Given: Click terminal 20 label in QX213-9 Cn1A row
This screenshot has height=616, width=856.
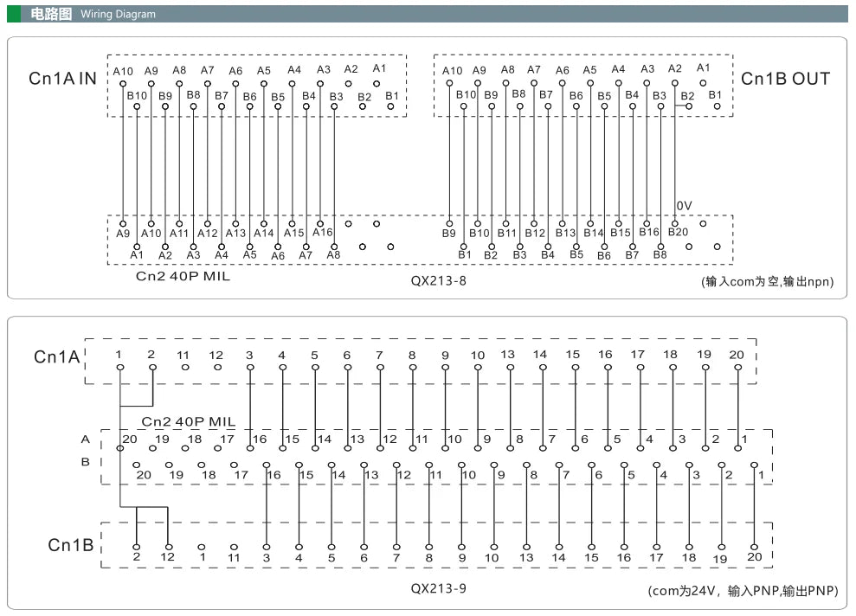Looking at the screenshot, I should [x=737, y=355].
